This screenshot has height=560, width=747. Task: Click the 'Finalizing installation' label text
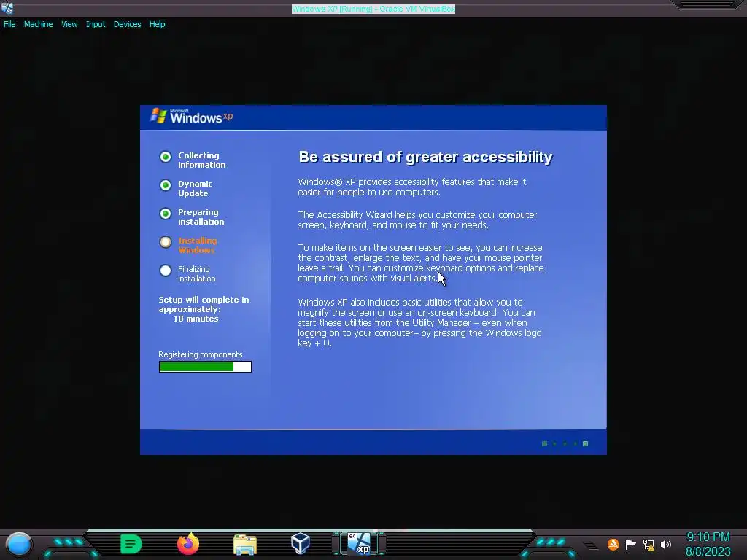pyautogui.click(x=196, y=274)
